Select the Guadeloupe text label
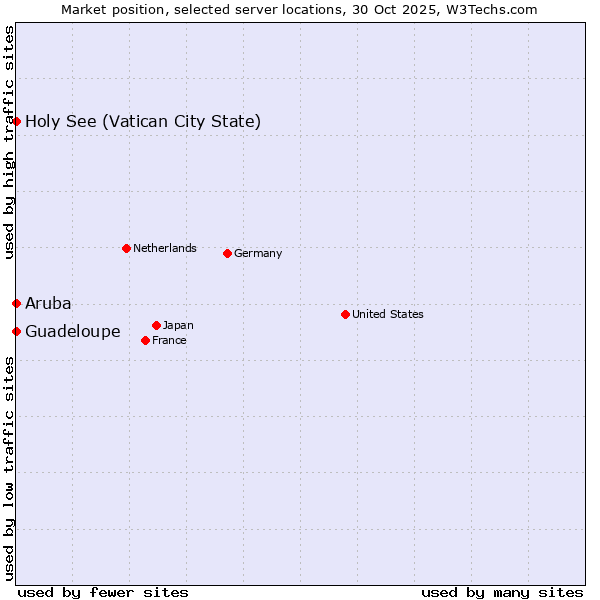 [73, 332]
